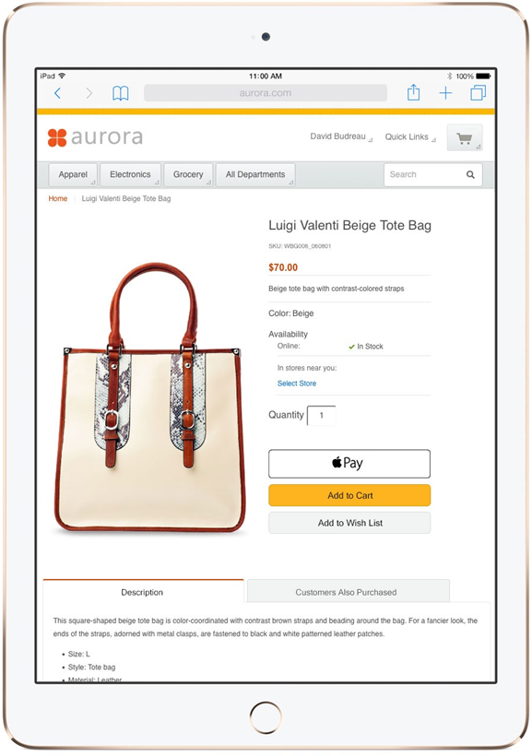This screenshot has width=532, height=756.
Task: Open the Electronics department menu
Action: point(130,174)
